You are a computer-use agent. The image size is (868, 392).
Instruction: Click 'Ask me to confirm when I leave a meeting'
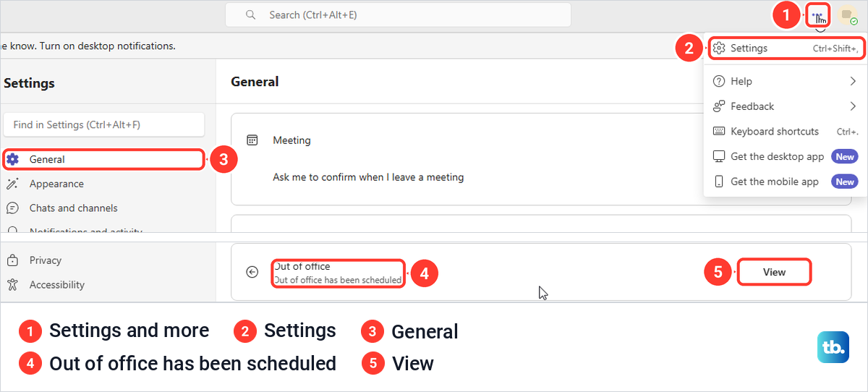(368, 176)
